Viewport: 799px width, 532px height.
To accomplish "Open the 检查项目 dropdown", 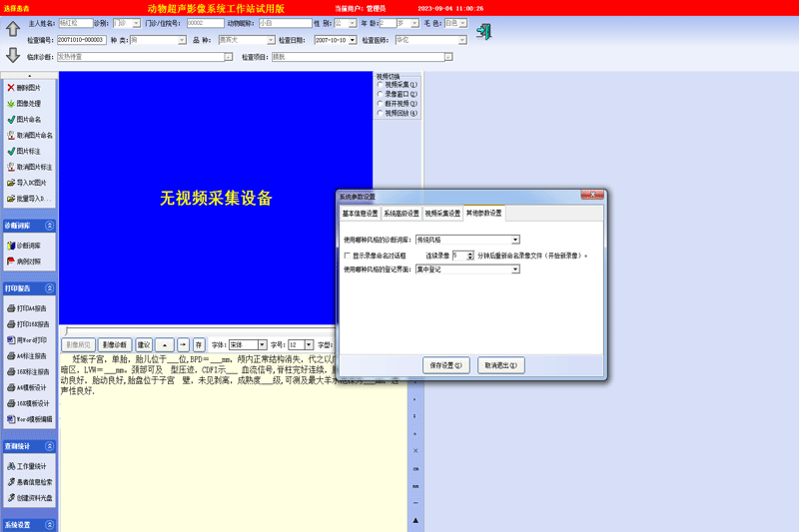I will click(447, 57).
